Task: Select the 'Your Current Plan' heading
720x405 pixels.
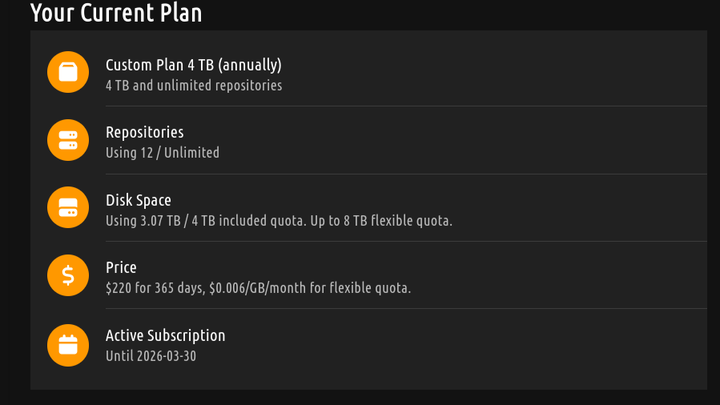Action: click(116, 13)
